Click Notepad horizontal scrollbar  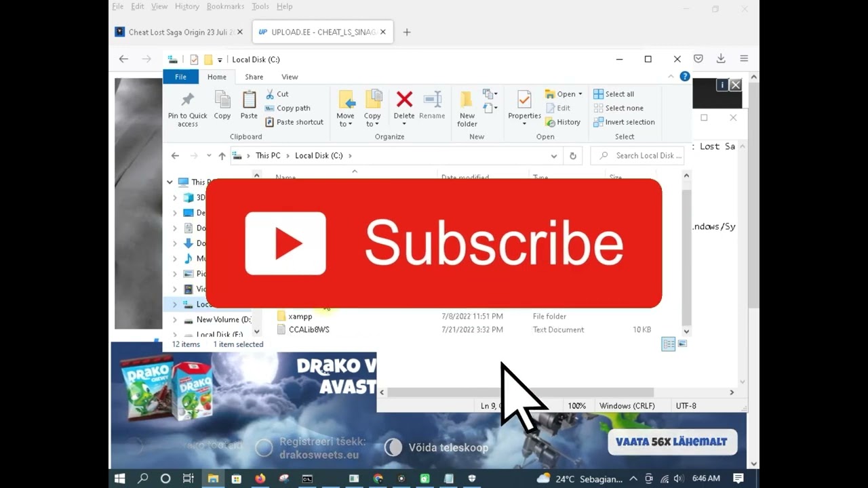[520, 392]
